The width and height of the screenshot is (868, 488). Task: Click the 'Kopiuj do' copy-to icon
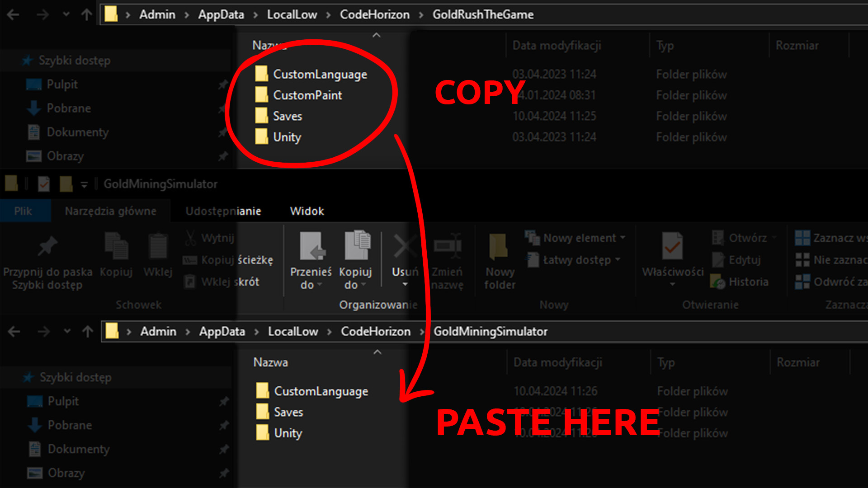pyautogui.click(x=357, y=246)
